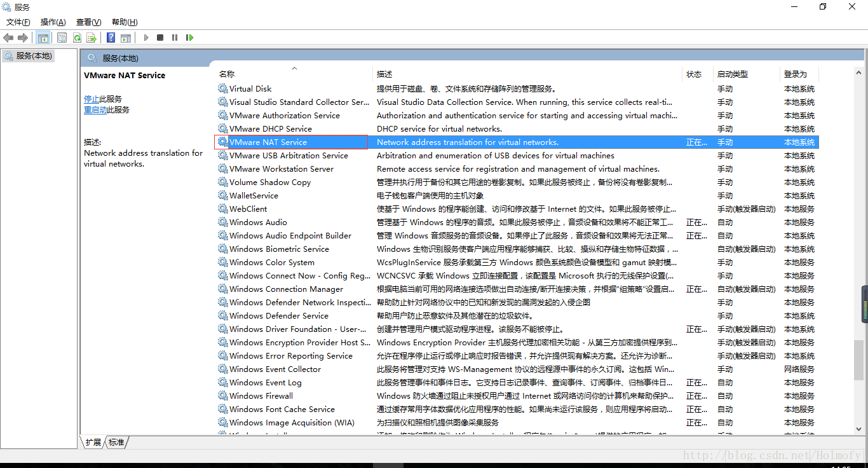Click gear icon of WebClient row

pos(222,209)
